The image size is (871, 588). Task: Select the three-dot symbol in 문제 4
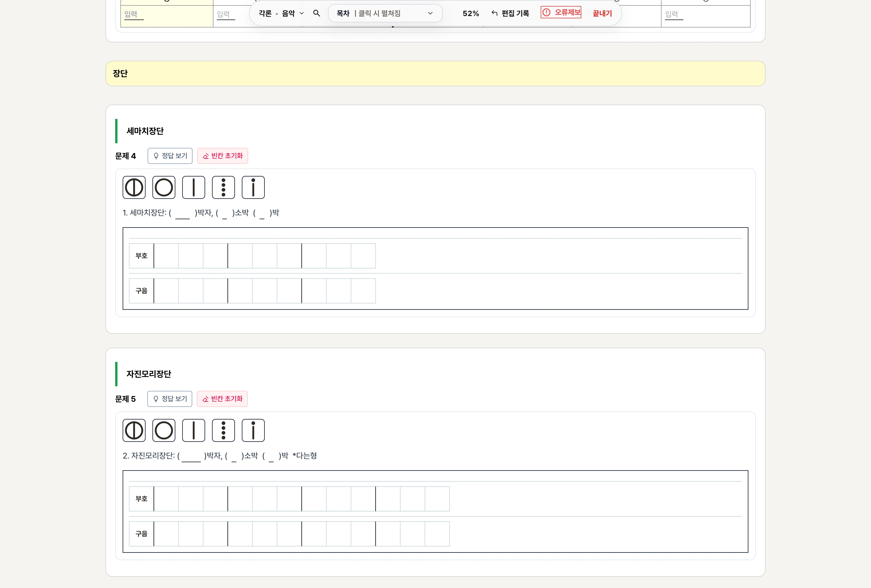(223, 187)
